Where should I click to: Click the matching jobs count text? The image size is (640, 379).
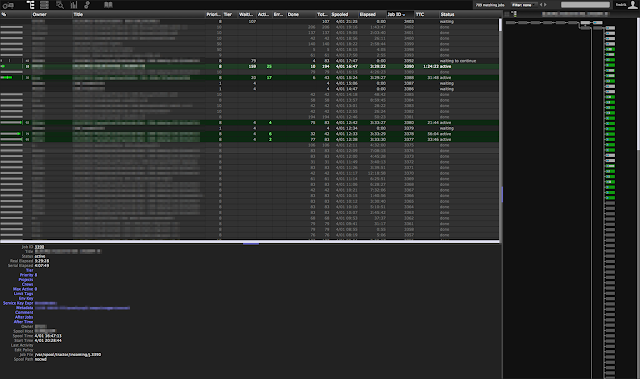[x=490, y=5]
